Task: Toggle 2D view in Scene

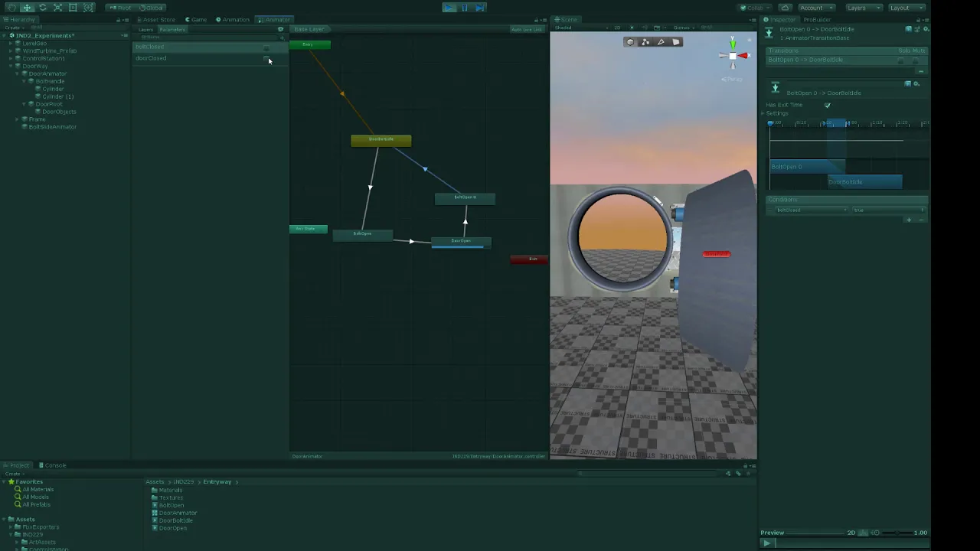Action: tap(617, 28)
